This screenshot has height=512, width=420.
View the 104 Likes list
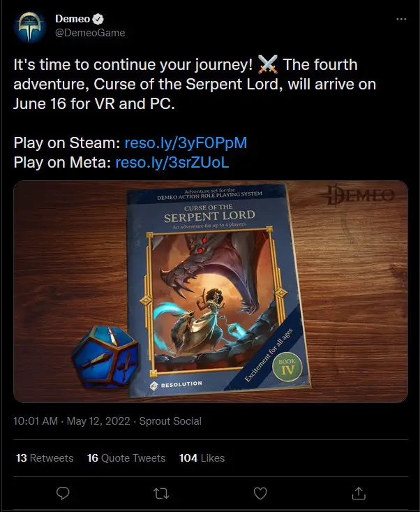tap(202, 458)
